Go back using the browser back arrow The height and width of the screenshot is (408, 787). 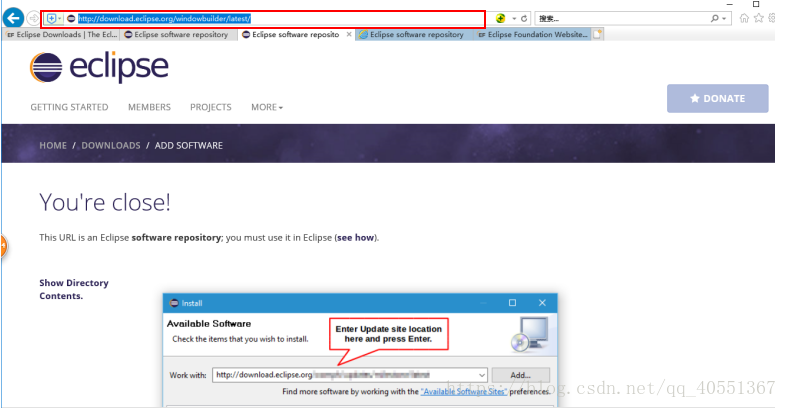14,19
